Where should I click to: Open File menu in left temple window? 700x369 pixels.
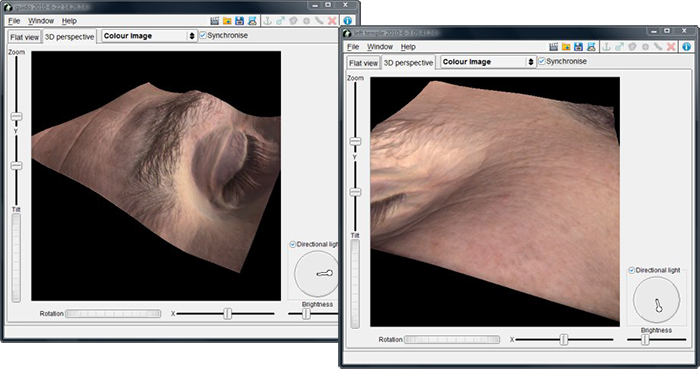tap(353, 46)
